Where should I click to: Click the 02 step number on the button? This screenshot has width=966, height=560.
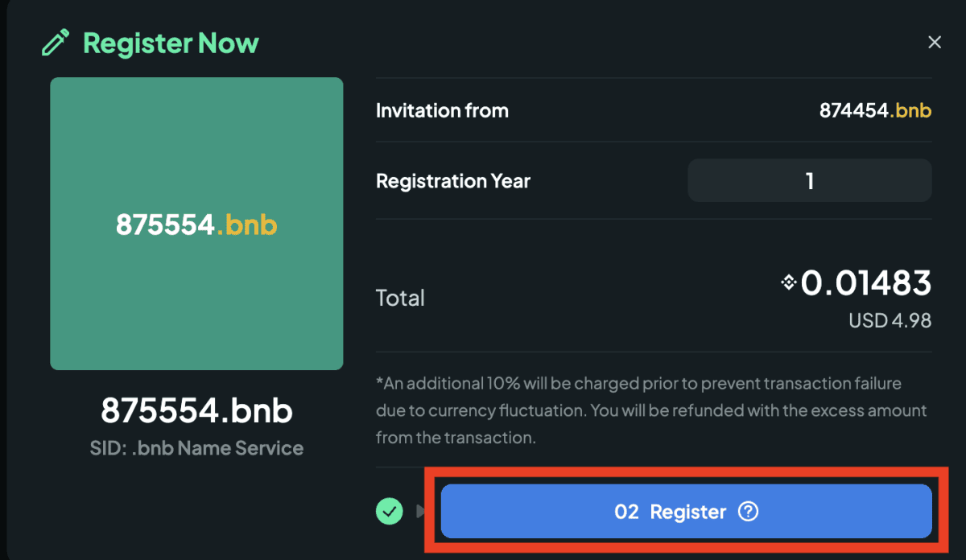tap(626, 512)
